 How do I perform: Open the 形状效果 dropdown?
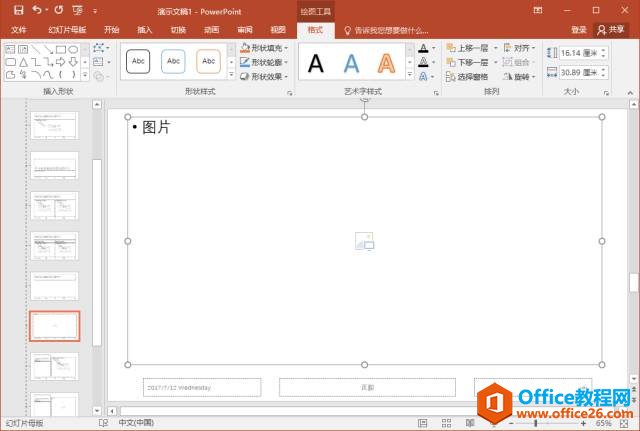[x=264, y=76]
